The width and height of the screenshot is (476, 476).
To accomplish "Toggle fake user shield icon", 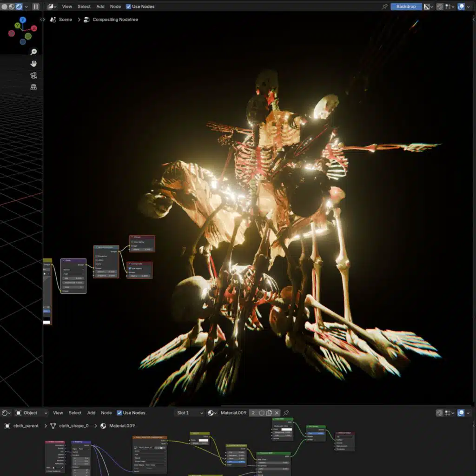I will point(261,413).
